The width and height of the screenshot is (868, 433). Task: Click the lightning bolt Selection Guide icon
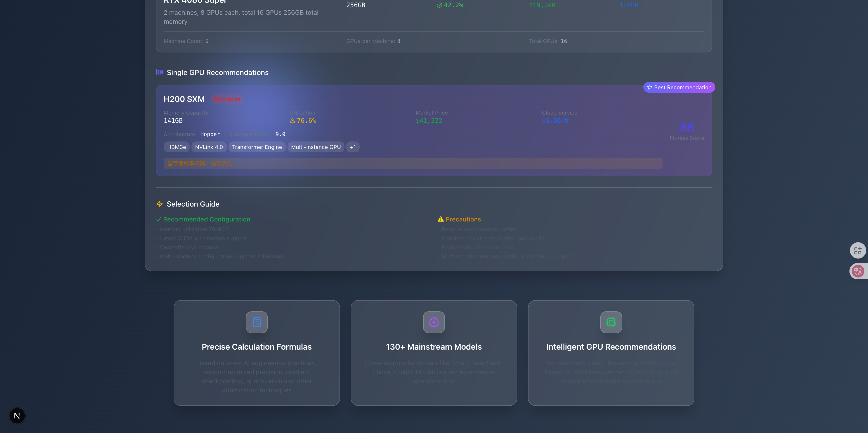tap(159, 204)
